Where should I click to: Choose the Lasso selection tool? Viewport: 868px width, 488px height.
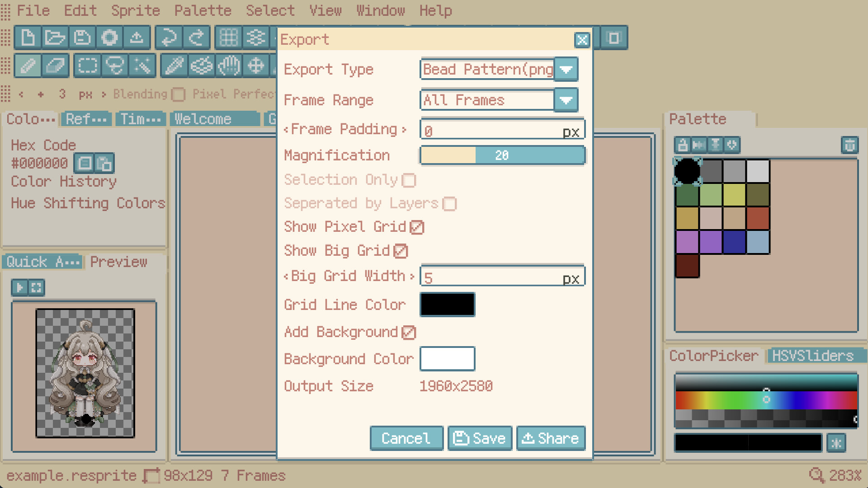[x=115, y=66]
